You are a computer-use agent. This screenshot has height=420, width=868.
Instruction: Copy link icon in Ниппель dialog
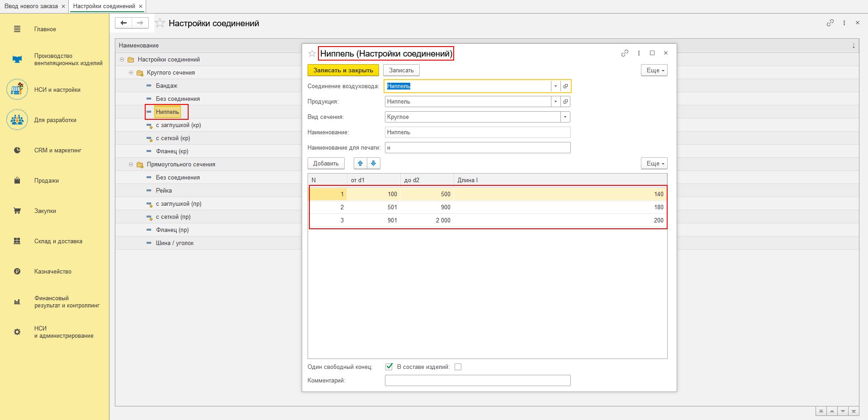tap(625, 53)
